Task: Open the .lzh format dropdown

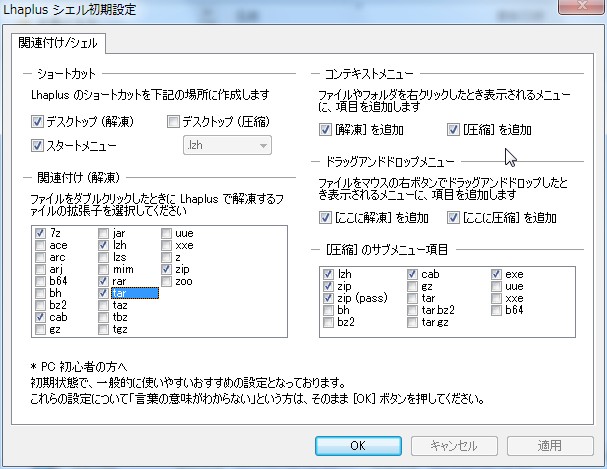Action: tap(227, 145)
